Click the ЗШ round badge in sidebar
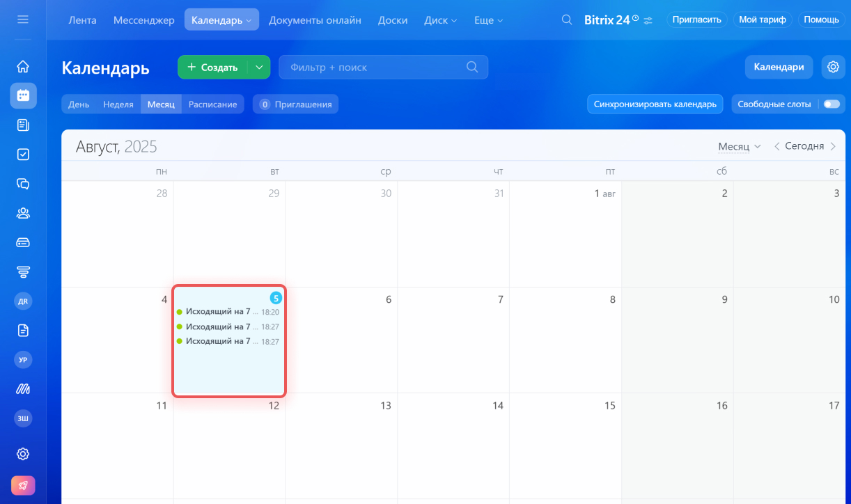The image size is (851, 504). [x=23, y=418]
